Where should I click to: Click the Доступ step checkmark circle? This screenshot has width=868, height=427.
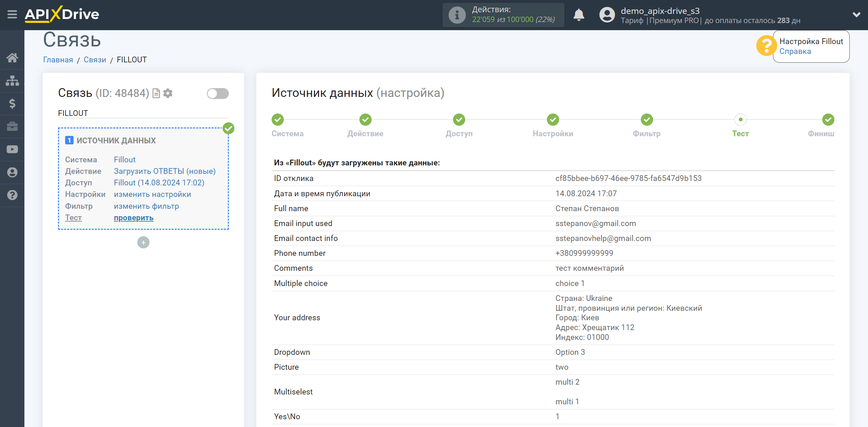459,120
